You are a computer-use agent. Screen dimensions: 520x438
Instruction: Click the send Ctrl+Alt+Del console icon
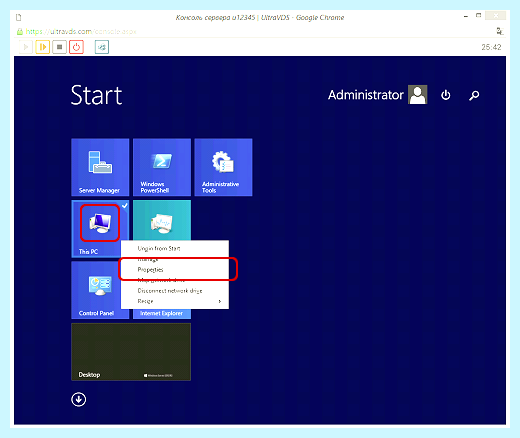coord(102,47)
